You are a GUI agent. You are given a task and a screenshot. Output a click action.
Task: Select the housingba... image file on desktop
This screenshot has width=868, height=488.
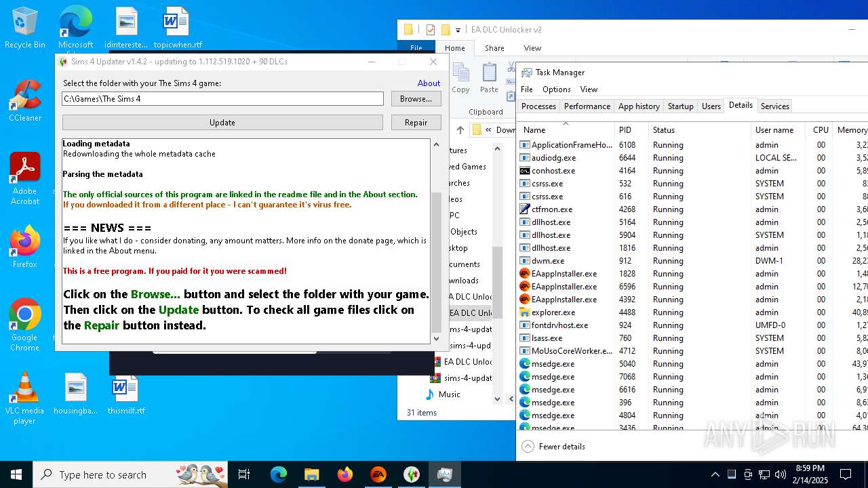[76, 394]
